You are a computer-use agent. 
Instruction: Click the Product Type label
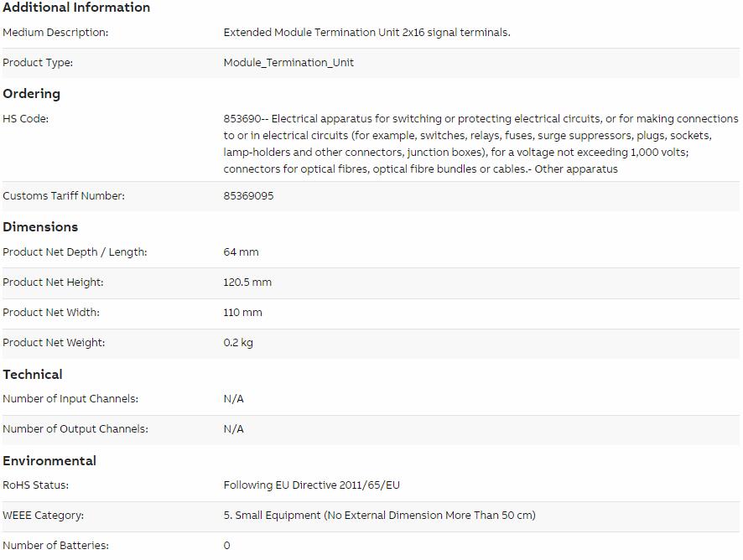(x=38, y=63)
